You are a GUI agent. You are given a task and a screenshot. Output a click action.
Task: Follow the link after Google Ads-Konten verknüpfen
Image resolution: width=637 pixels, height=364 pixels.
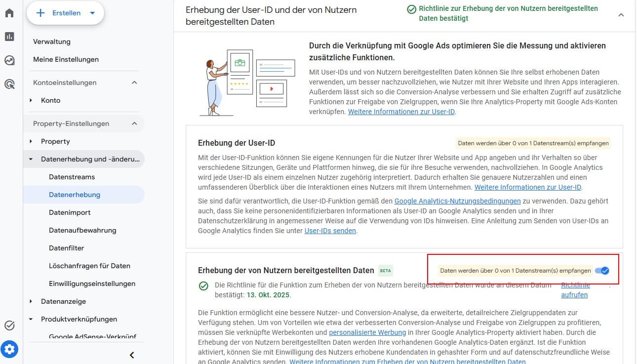pyautogui.click(x=401, y=112)
